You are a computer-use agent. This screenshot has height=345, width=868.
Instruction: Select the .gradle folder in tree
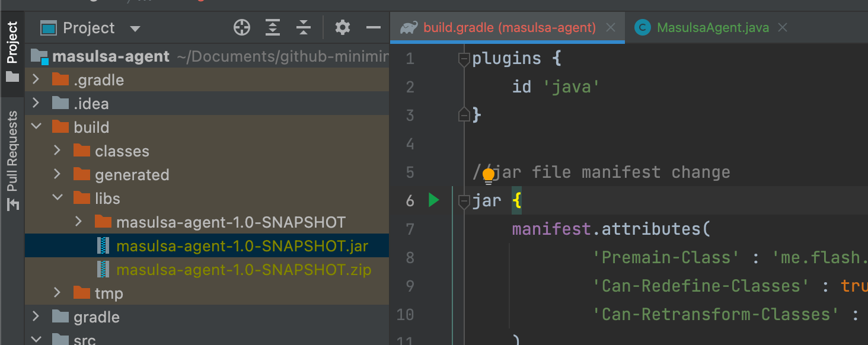click(207, 79)
